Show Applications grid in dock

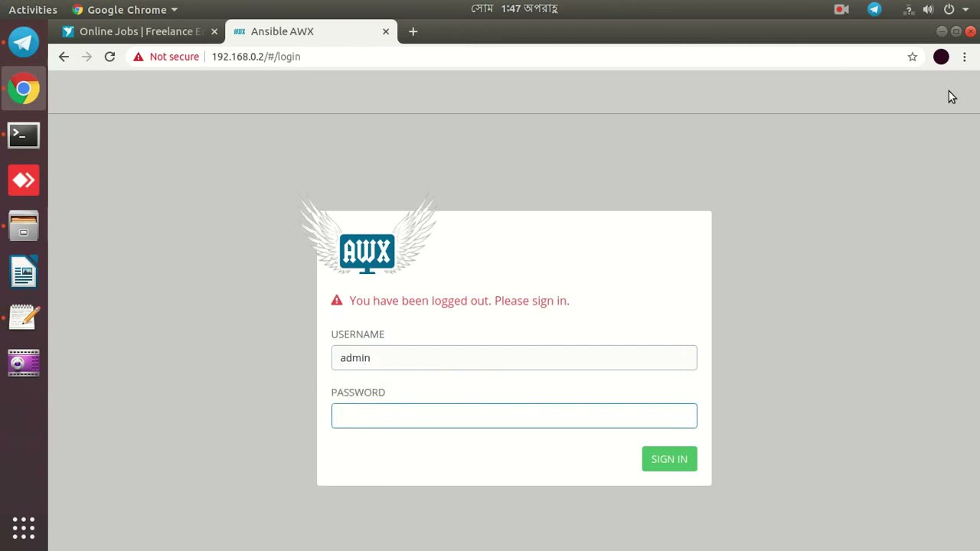pyautogui.click(x=24, y=528)
